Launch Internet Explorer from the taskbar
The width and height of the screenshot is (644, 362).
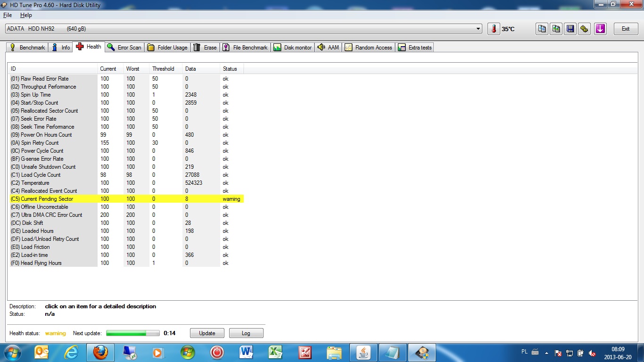(72, 352)
